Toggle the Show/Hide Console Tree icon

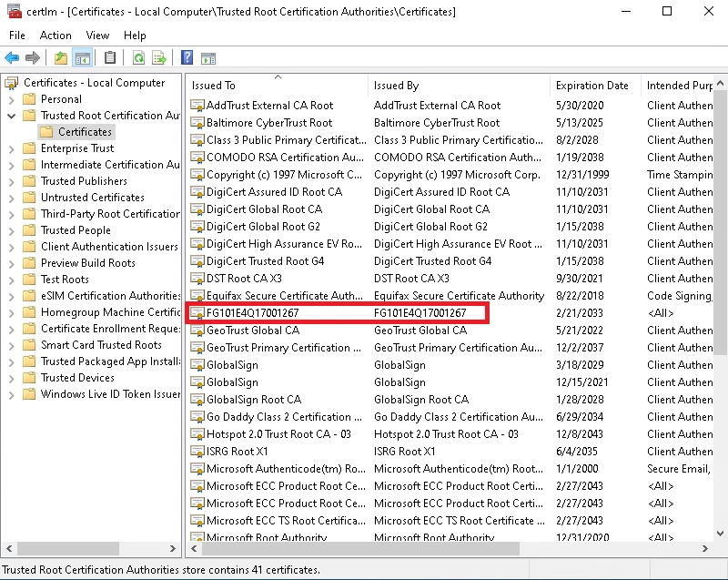point(83,58)
